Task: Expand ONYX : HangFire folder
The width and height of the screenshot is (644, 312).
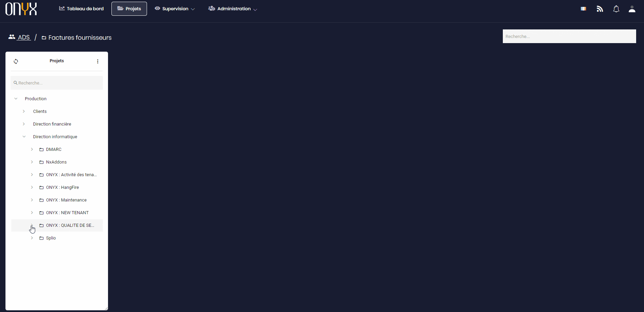Action: (32, 187)
